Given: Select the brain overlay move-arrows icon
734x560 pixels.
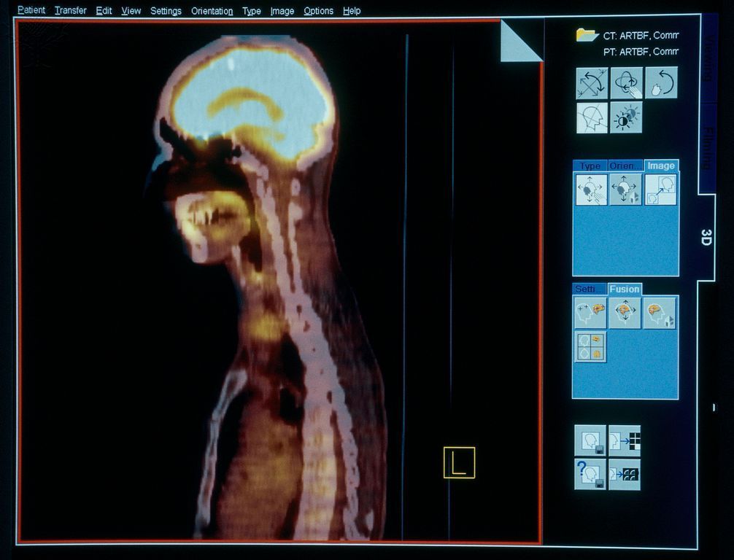Looking at the screenshot, I should [x=625, y=312].
